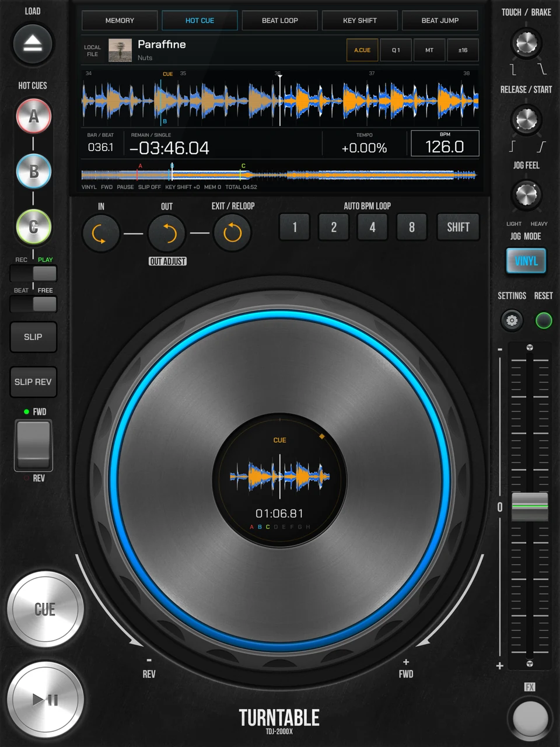Tap the jog wheel center display

click(280, 481)
